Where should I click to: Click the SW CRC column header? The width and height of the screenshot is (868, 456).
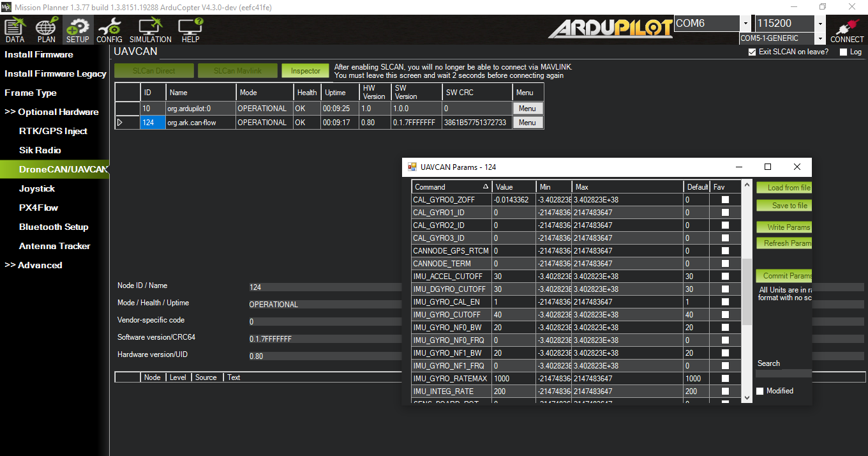(x=477, y=93)
